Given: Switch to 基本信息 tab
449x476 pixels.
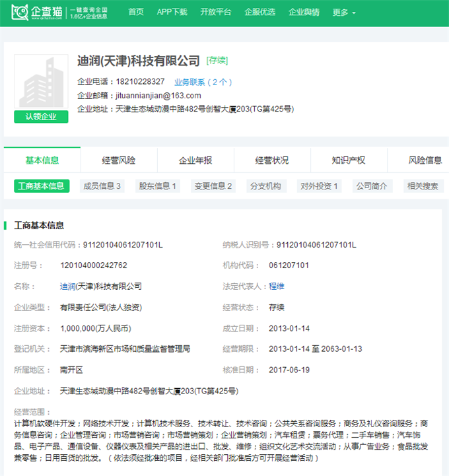Looking at the screenshot, I should click(x=42, y=160).
